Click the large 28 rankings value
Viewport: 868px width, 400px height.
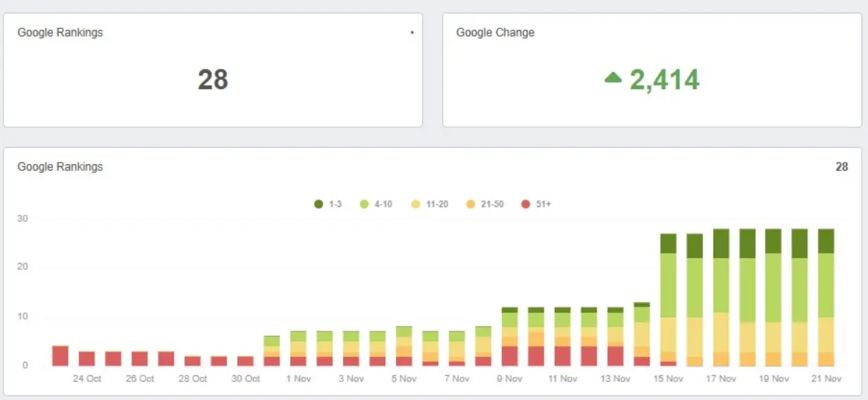(x=213, y=79)
